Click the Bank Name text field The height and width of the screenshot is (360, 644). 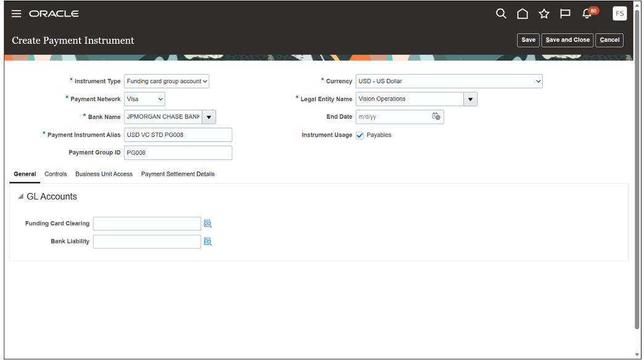click(163, 117)
